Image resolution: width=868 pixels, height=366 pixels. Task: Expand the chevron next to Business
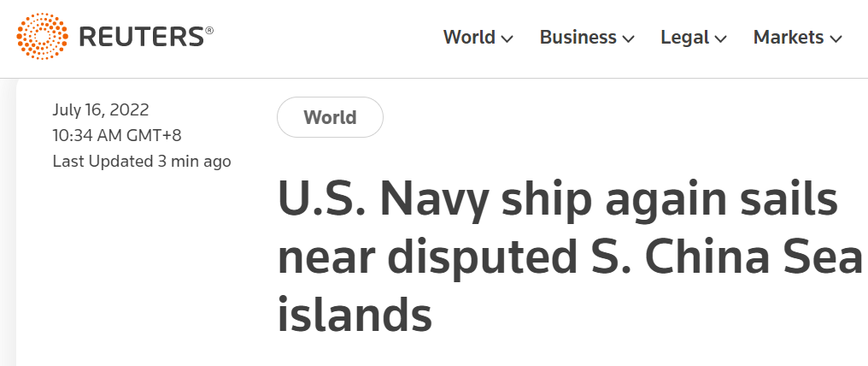[629, 38]
